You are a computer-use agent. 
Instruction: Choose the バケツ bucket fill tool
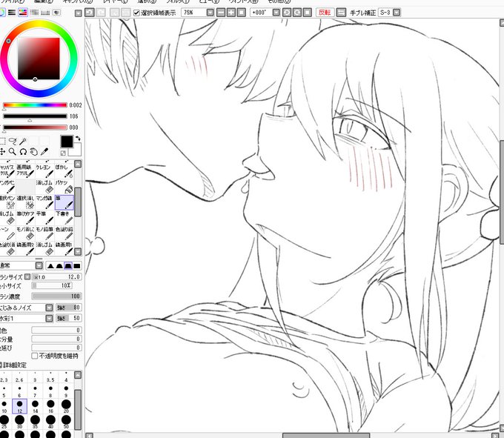coord(64,186)
